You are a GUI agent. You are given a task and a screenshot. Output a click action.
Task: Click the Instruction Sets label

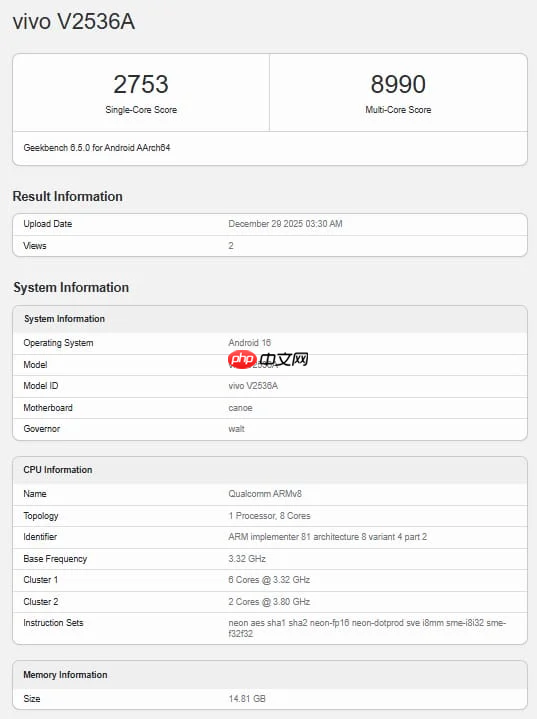tap(53, 623)
